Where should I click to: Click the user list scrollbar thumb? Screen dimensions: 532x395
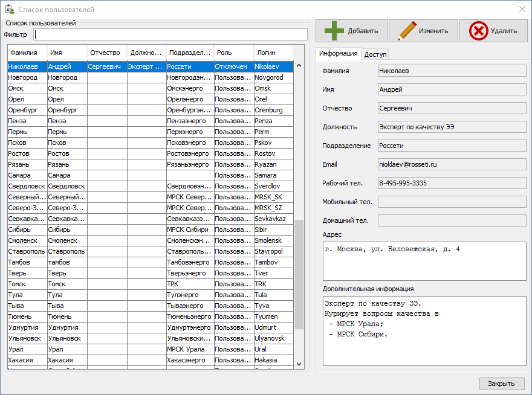click(x=299, y=274)
